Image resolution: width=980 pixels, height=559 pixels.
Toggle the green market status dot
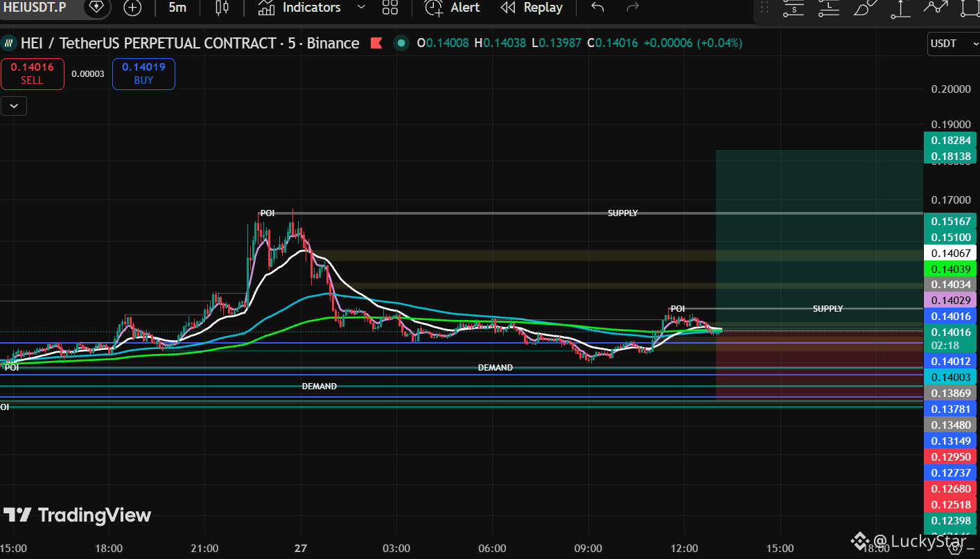pos(401,43)
